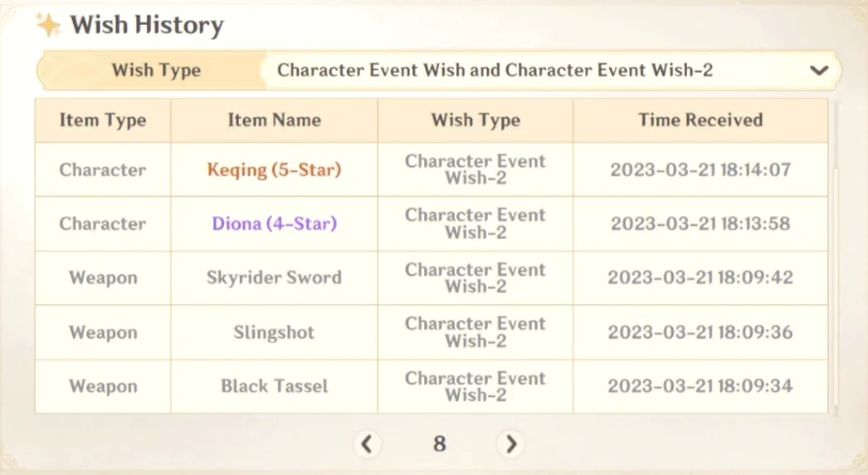Click the page number 8 indicator
Viewport: 868px width, 475px height.
click(x=440, y=444)
